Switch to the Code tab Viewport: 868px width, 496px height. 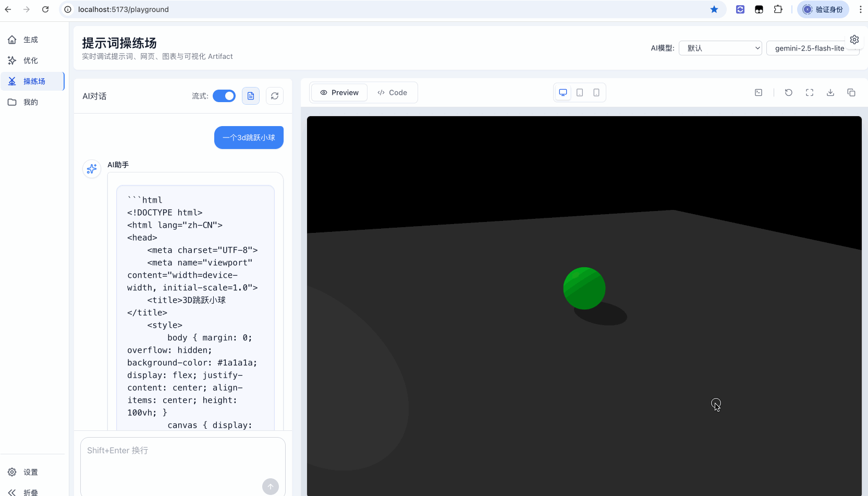coord(392,93)
